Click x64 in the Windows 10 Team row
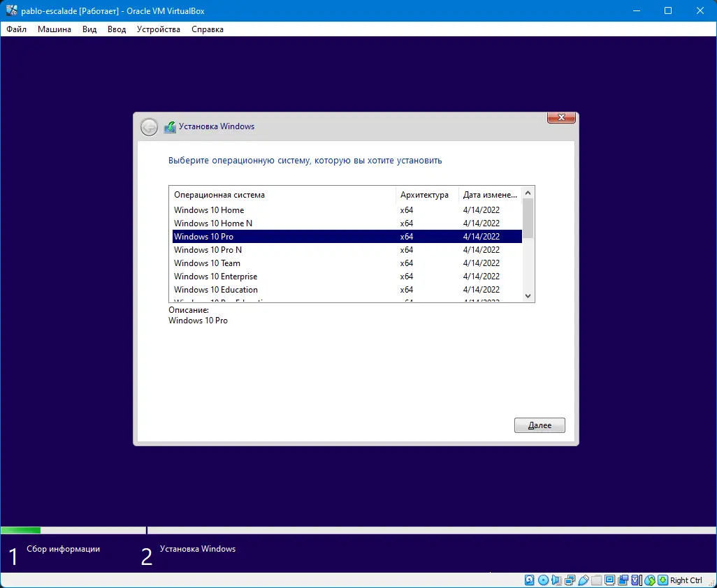The height and width of the screenshot is (588, 717). tap(407, 263)
